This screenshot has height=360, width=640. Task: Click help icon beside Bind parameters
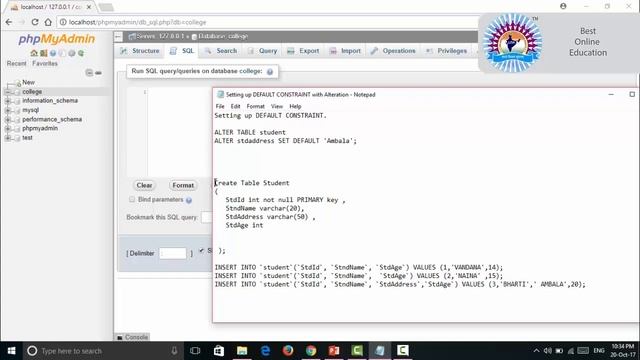pyautogui.click(x=189, y=200)
